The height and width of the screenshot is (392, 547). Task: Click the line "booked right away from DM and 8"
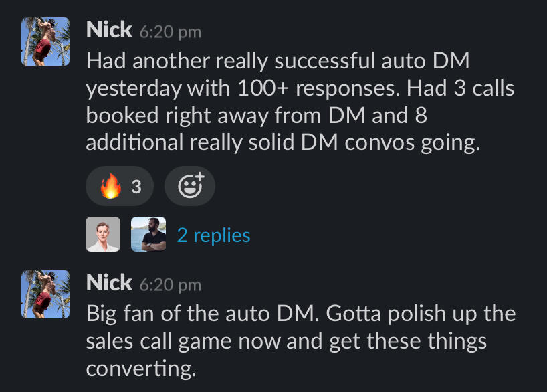pos(256,116)
